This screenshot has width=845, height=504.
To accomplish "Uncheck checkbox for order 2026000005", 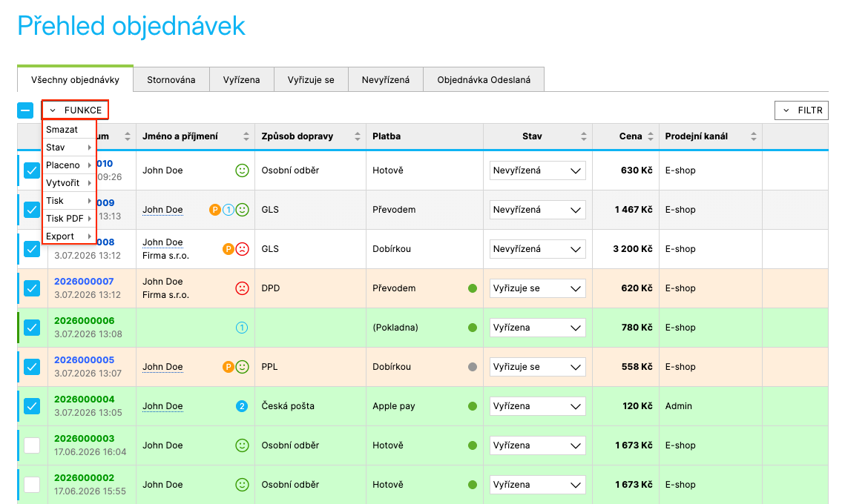I will pos(32,367).
